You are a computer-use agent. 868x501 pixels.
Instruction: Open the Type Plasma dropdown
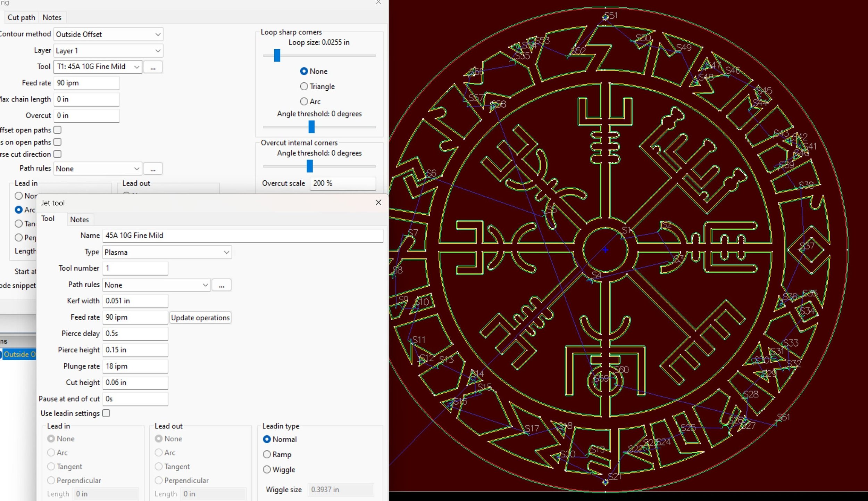point(167,252)
